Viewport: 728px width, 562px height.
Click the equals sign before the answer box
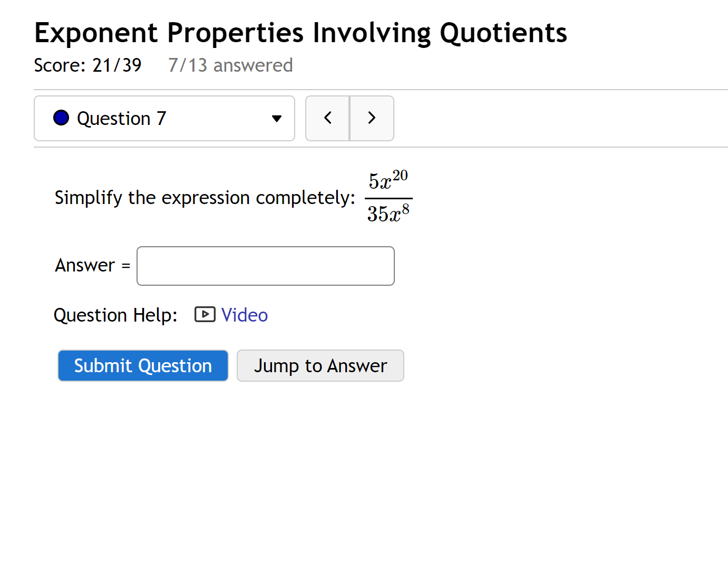click(x=125, y=266)
